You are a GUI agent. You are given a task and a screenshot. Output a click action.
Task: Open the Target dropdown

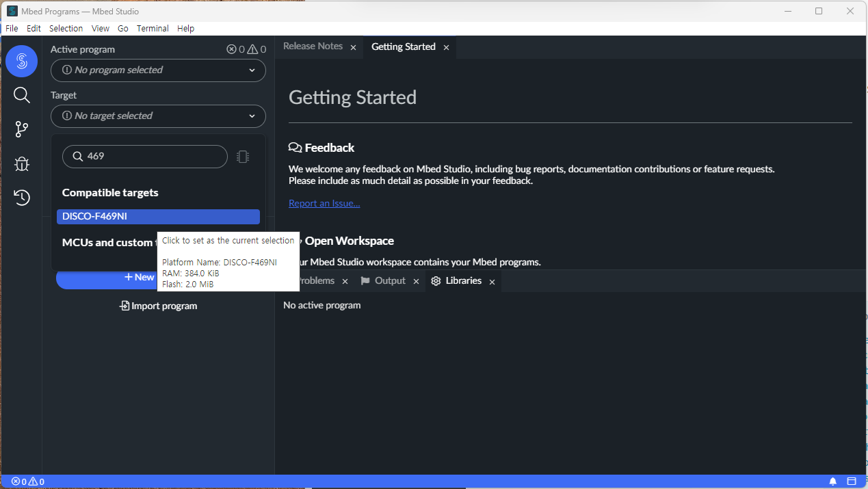pos(158,116)
